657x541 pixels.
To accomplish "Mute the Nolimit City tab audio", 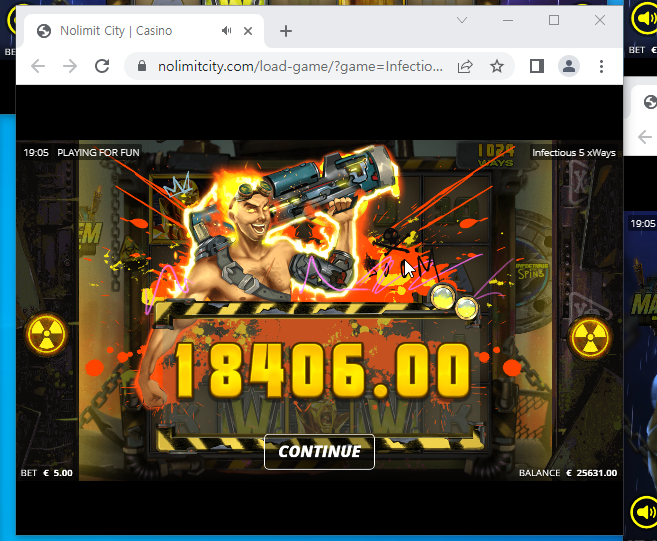I will point(227,31).
